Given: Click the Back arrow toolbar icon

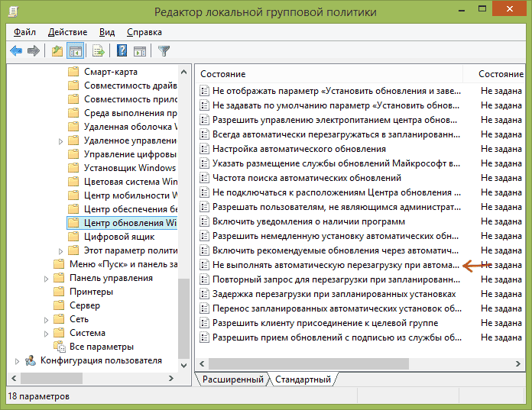Looking at the screenshot, I should [x=16, y=51].
